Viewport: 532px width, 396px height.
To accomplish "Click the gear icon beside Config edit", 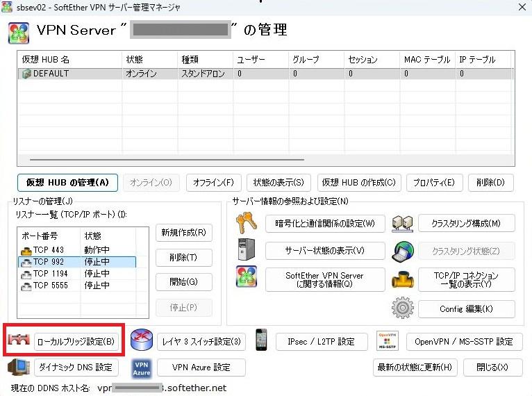I will coord(403,308).
